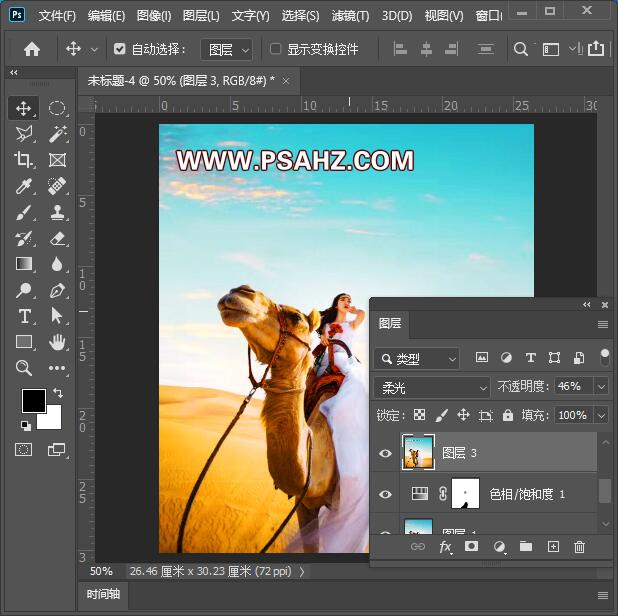Create a new group folder

526,546
